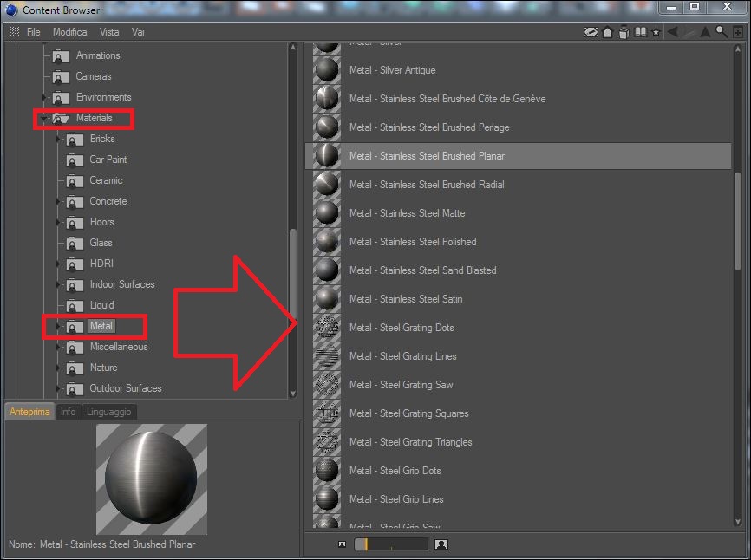Open the book catalog icon in toolbar
The width and height of the screenshot is (751, 560).
[640, 32]
